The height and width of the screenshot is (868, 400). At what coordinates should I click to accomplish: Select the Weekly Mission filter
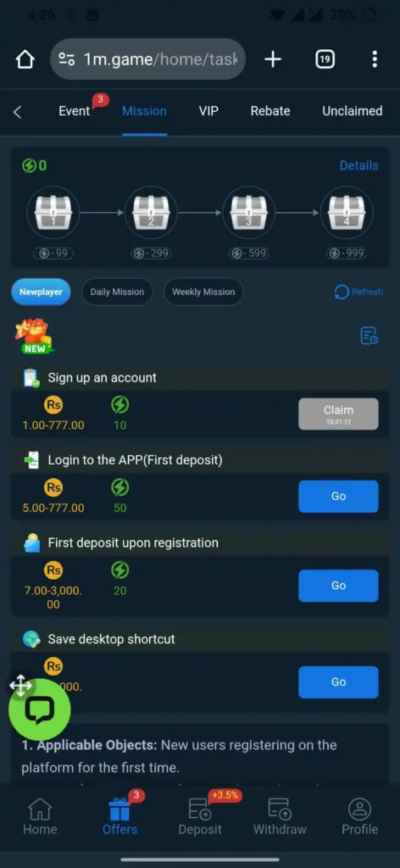(x=203, y=292)
